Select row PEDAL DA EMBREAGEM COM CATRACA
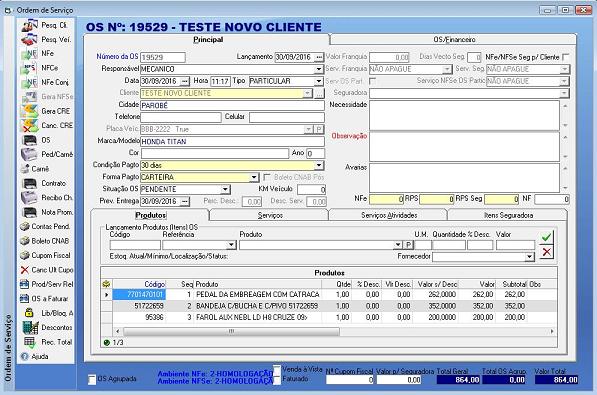Viewport: 597px width, 395px height. tap(329, 295)
